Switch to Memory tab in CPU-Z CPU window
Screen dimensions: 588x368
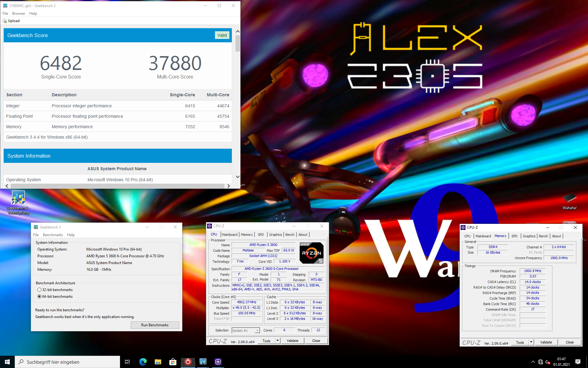tap(247, 235)
